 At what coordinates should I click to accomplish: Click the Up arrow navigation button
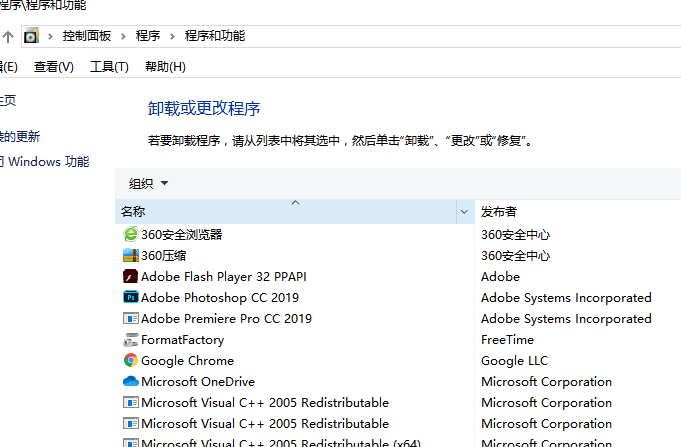coord(8,36)
